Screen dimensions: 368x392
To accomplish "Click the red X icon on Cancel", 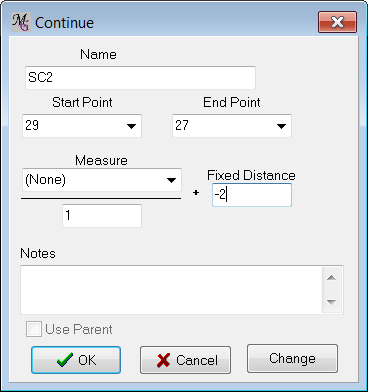I will click(163, 360).
